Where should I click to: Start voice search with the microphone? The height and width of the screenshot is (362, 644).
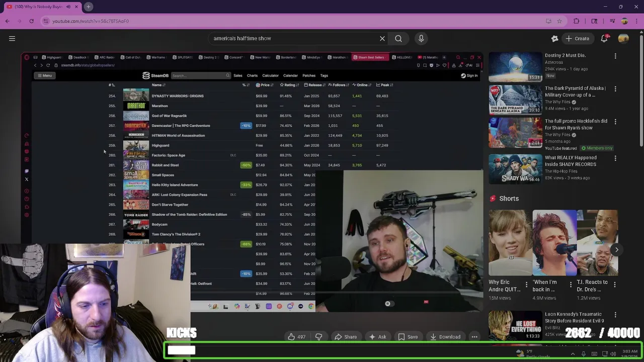[x=421, y=39]
